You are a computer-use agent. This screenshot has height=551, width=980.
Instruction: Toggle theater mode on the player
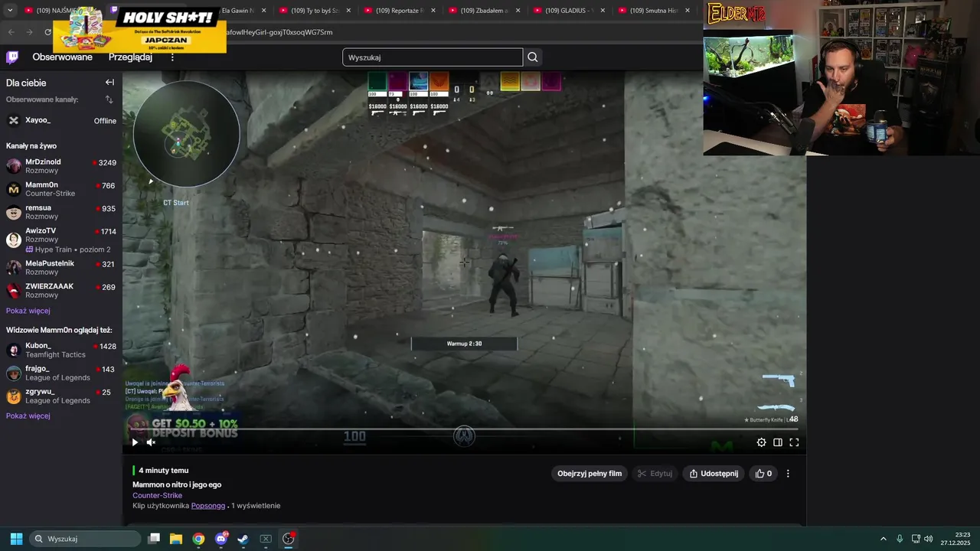(x=778, y=442)
